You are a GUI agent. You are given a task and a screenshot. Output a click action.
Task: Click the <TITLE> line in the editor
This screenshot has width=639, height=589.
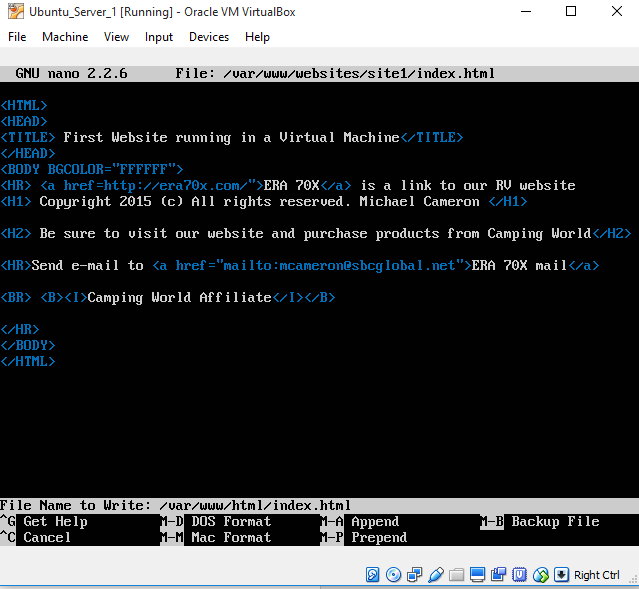pyautogui.click(x=232, y=137)
